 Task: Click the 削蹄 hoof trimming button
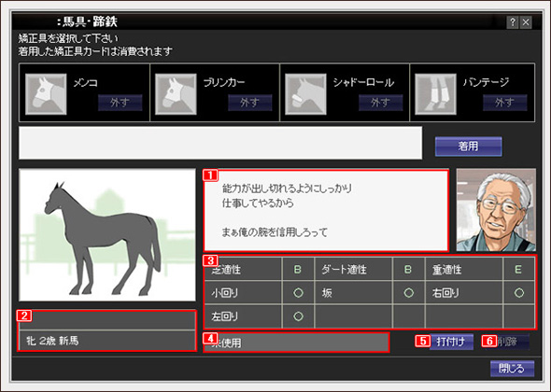508,342
